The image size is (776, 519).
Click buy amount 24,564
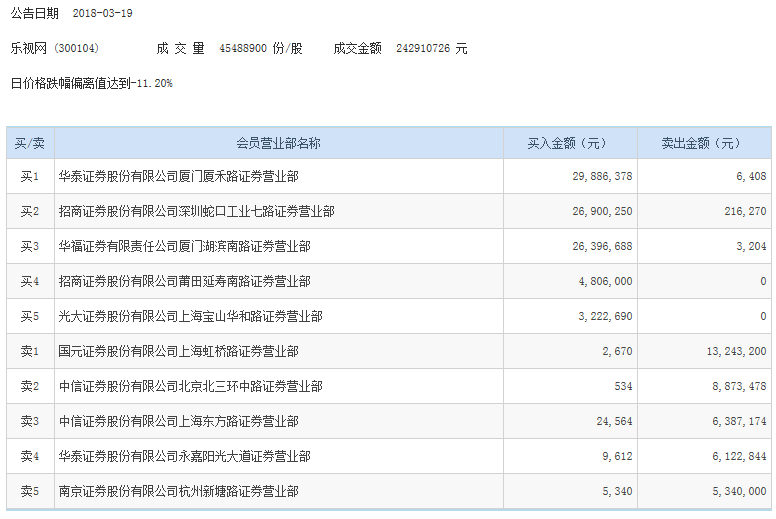coord(614,422)
